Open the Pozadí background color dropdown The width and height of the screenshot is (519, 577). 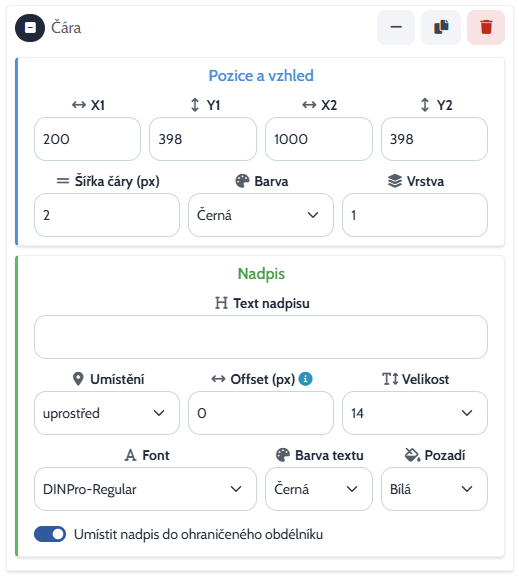pyautogui.click(x=434, y=489)
